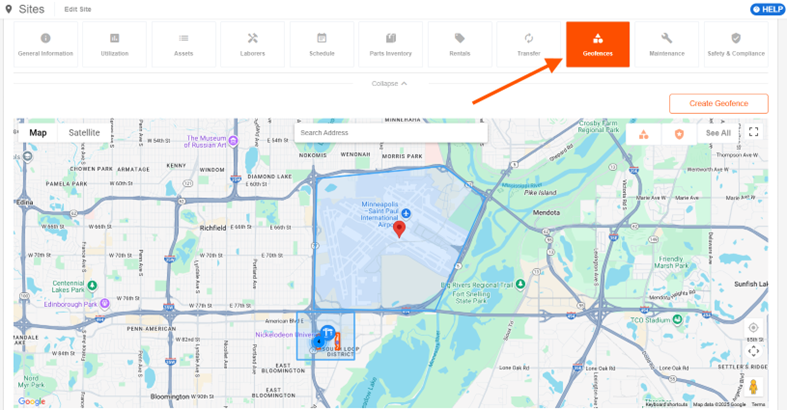Click the map camera move control

753,351
